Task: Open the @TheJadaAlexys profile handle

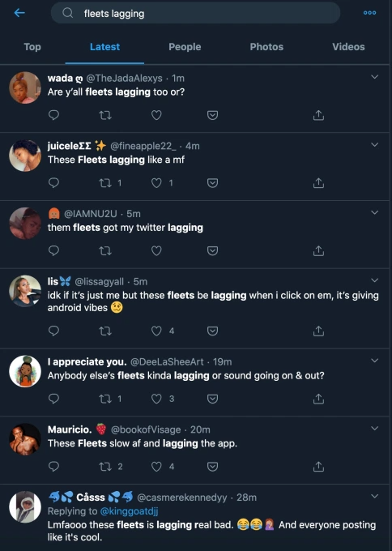Action: 125,78
